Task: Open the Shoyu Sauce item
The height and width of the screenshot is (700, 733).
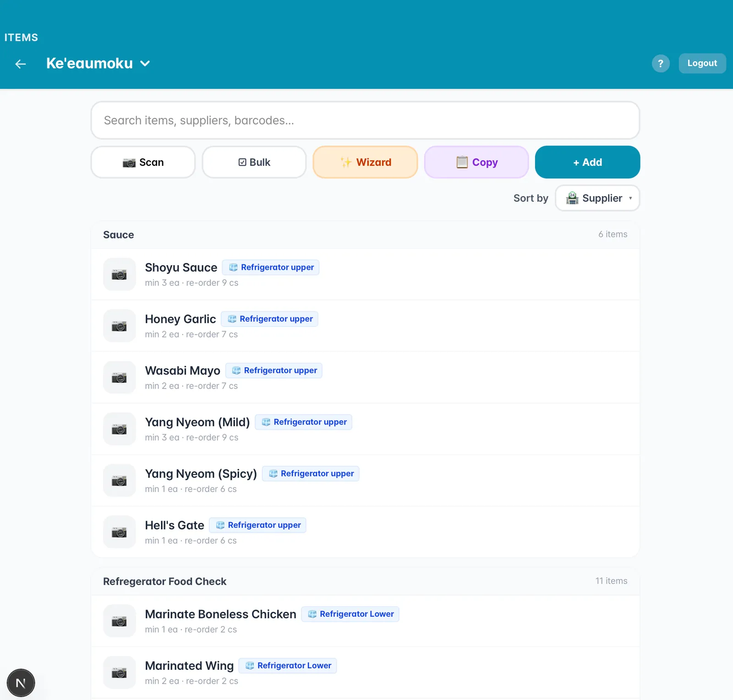Action: [x=365, y=274]
